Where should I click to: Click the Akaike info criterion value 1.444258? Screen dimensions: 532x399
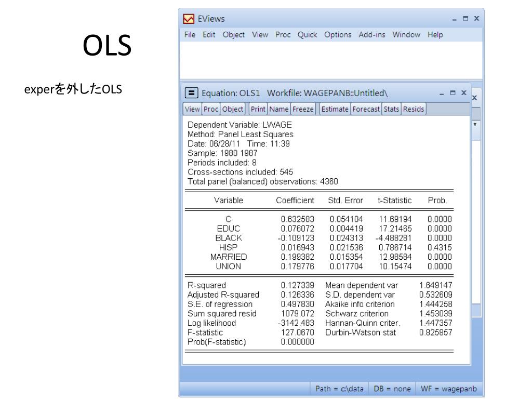click(x=436, y=304)
